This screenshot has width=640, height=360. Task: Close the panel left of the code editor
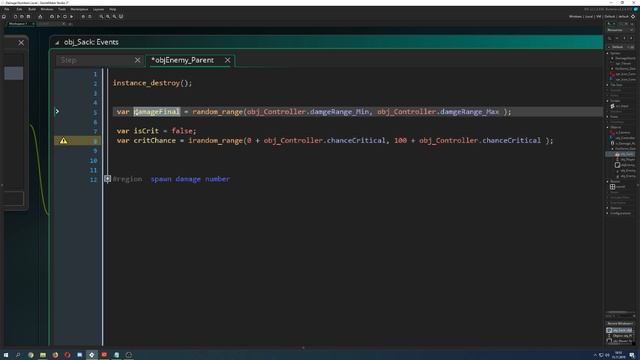pos(21,42)
